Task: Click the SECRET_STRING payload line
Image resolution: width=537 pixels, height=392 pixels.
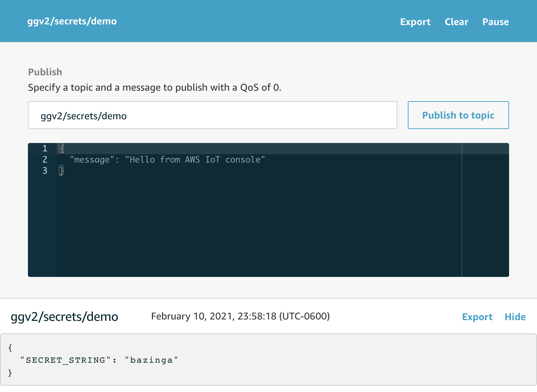Action: tap(99, 360)
